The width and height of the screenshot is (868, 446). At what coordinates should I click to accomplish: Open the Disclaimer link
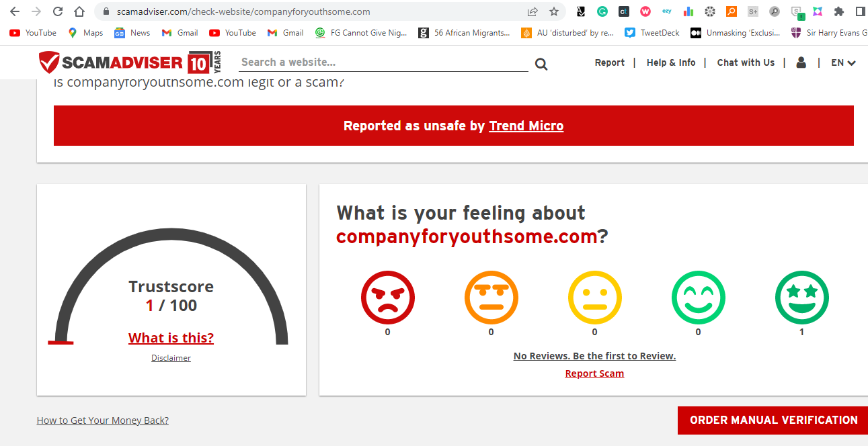point(171,358)
